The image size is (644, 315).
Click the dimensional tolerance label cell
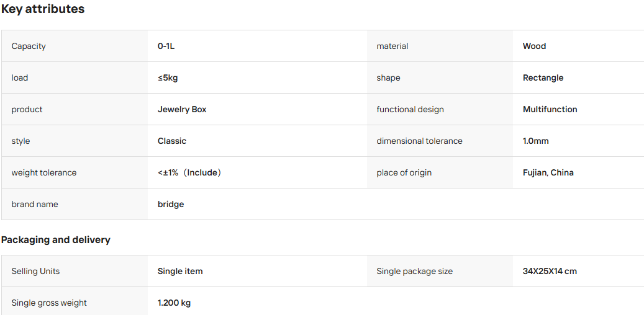440,141
